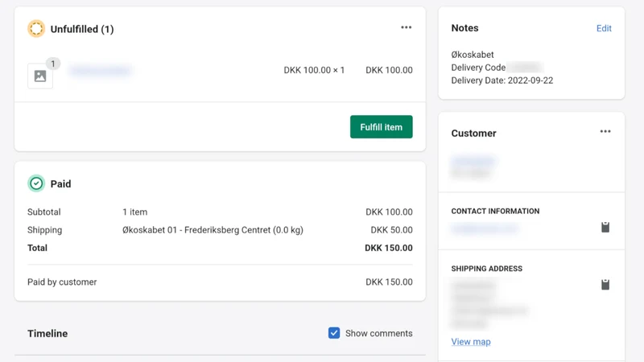
Task: Click the Unfulfilled status circle icon
Action: tap(36, 29)
